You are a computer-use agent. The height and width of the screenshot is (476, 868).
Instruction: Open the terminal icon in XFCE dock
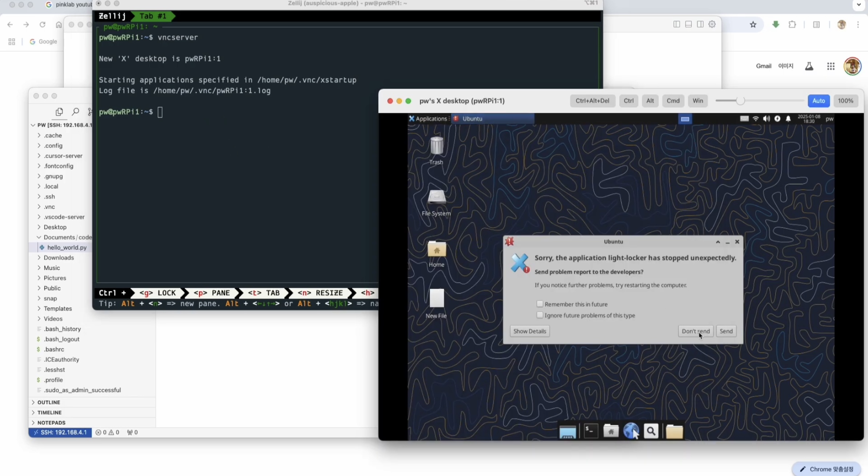click(x=591, y=431)
